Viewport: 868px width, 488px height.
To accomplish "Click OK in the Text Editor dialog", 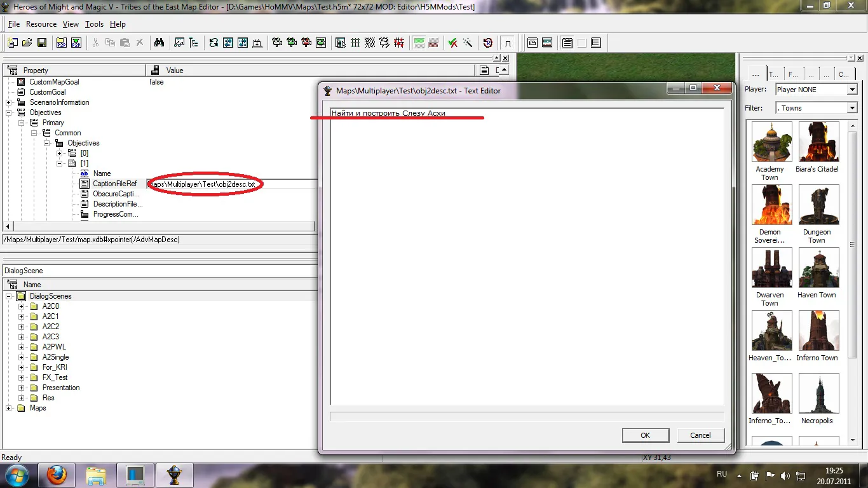I will click(645, 435).
